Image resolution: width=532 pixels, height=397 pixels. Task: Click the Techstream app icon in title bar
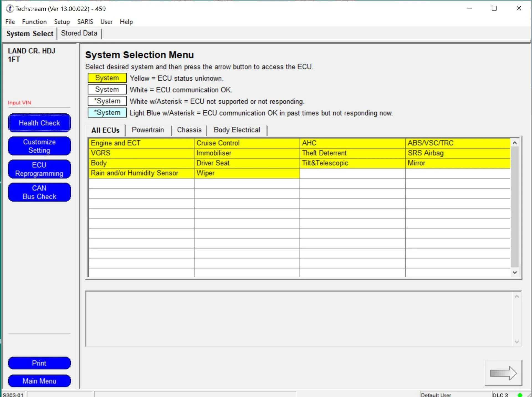[x=10, y=9]
